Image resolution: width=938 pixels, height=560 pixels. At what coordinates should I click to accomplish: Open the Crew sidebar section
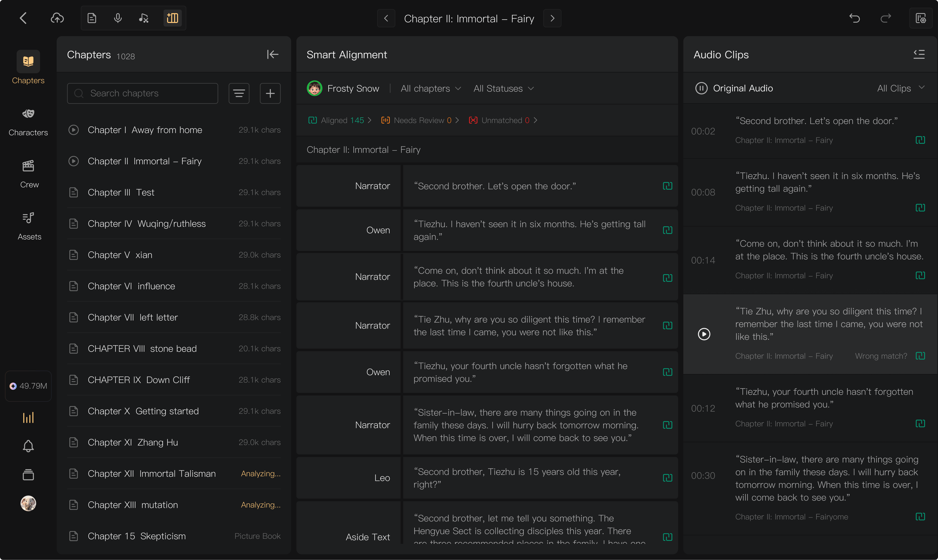(x=28, y=174)
